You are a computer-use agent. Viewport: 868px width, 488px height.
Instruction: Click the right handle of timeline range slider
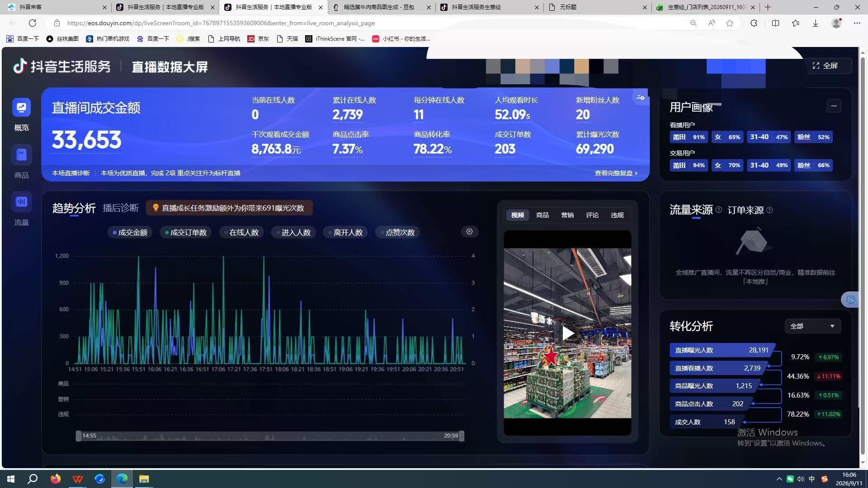[x=462, y=436]
